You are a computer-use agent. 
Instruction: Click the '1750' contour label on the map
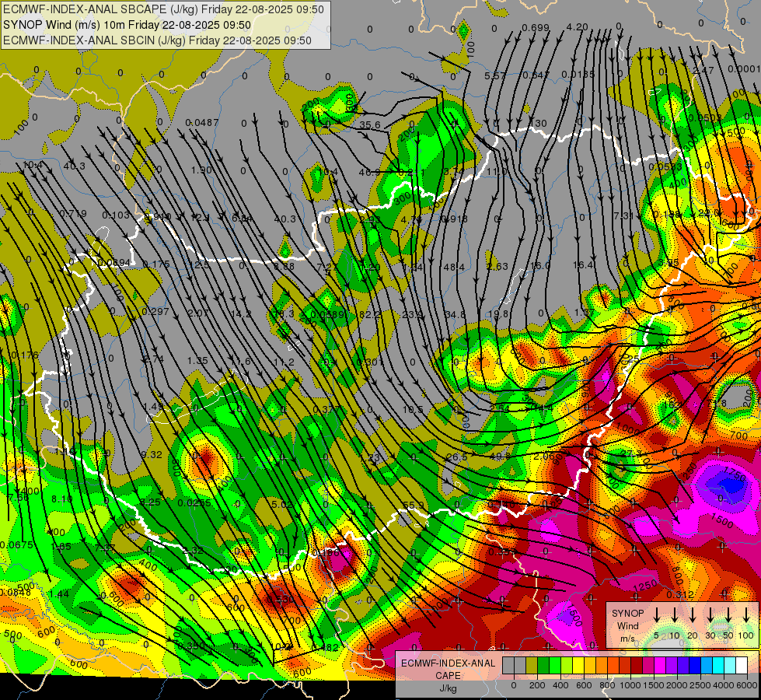[734, 473]
